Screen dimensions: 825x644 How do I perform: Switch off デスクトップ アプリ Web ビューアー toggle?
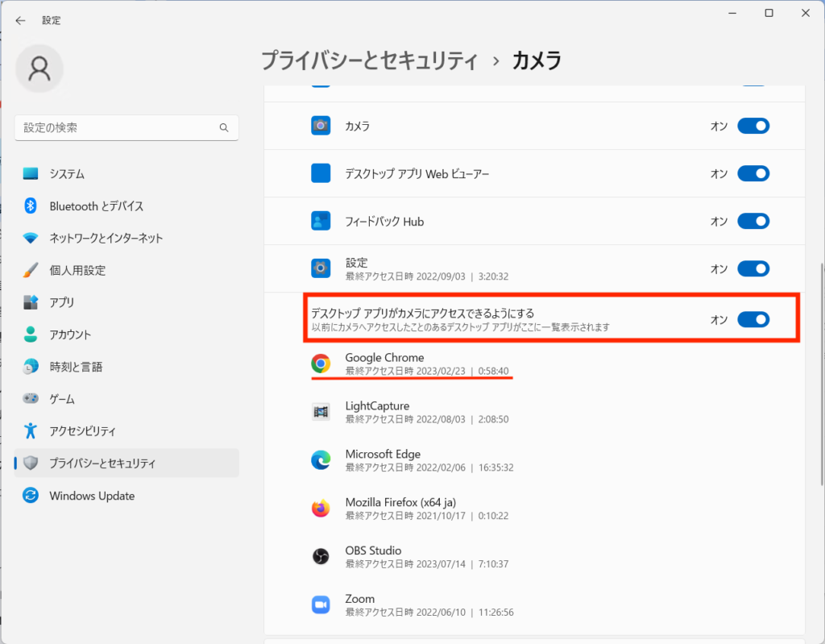point(753,173)
